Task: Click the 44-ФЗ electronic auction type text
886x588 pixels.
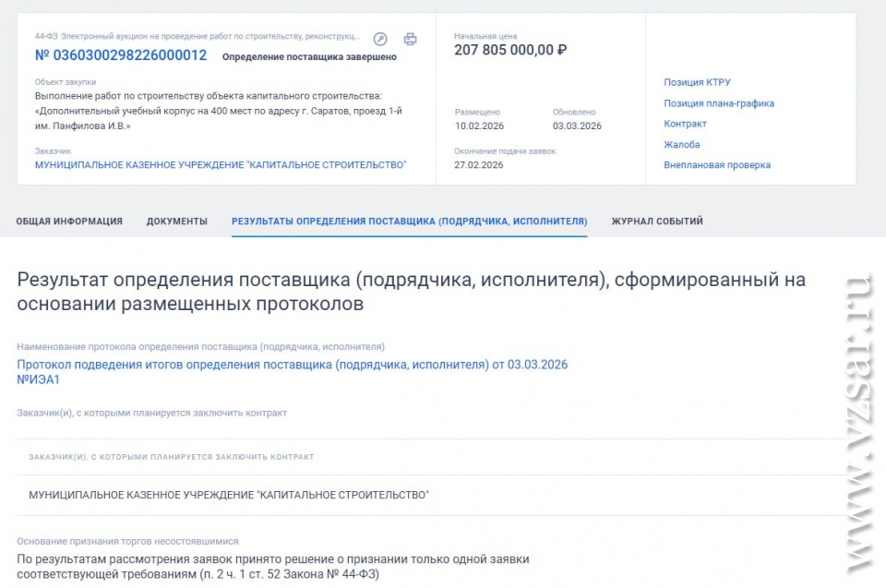Action: [x=197, y=36]
